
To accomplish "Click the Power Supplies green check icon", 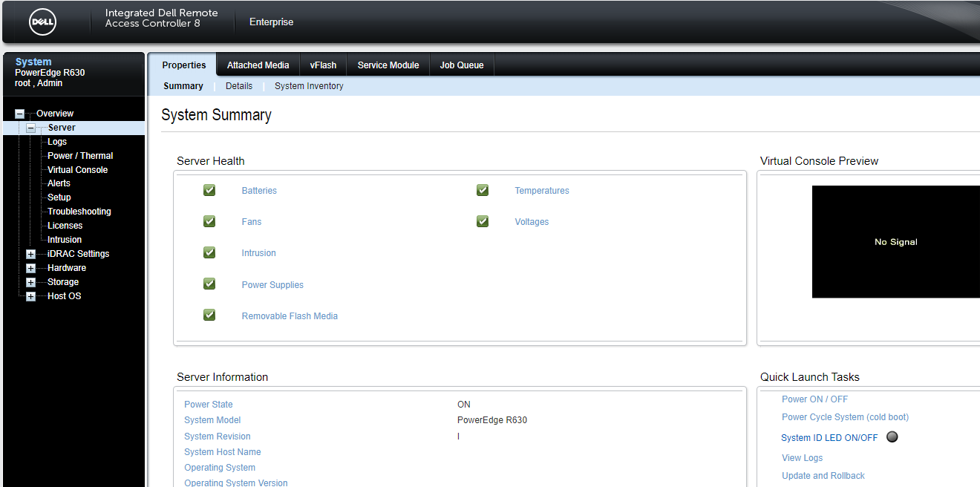I will click(x=209, y=284).
